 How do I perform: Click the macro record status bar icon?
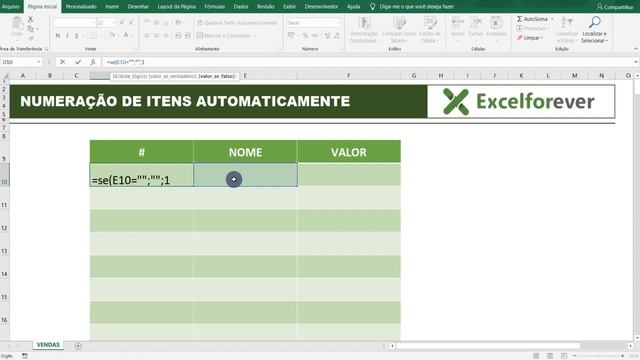coord(24,356)
